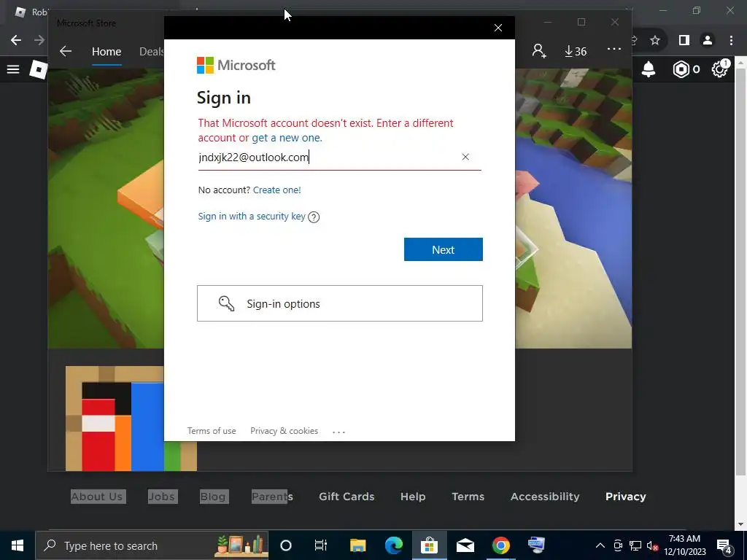Open the Gift Cards footer link
The width and height of the screenshot is (747, 560).
(x=347, y=496)
